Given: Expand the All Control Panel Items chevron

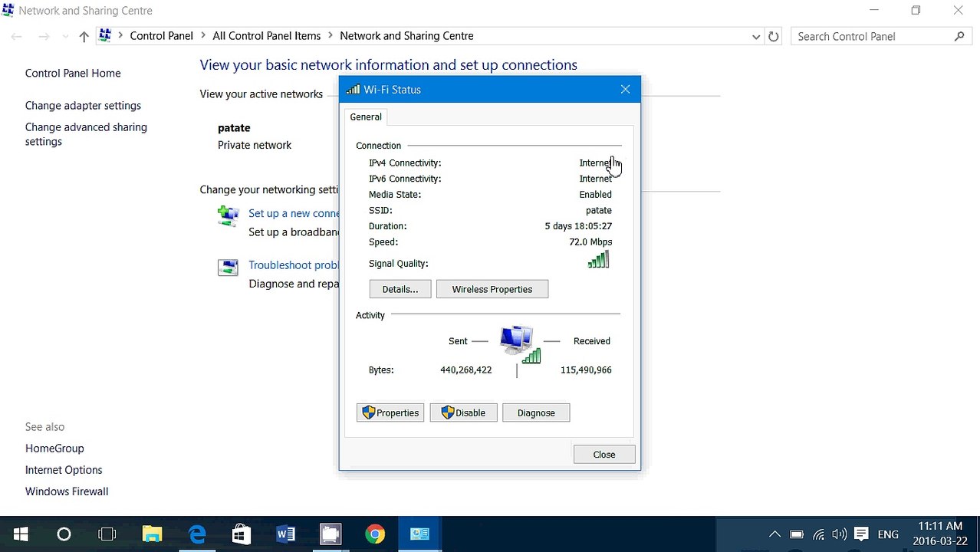Looking at the screenshot, I should 331,35.
